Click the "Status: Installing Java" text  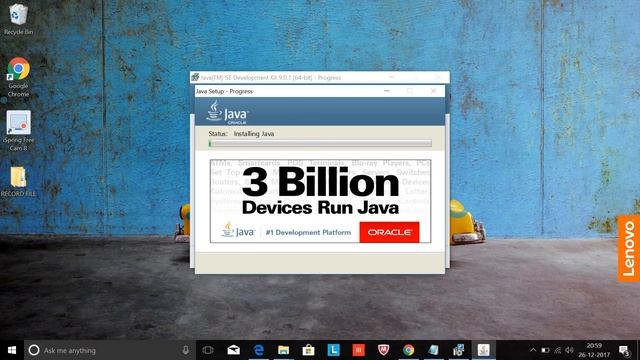[x=241, y=133]
